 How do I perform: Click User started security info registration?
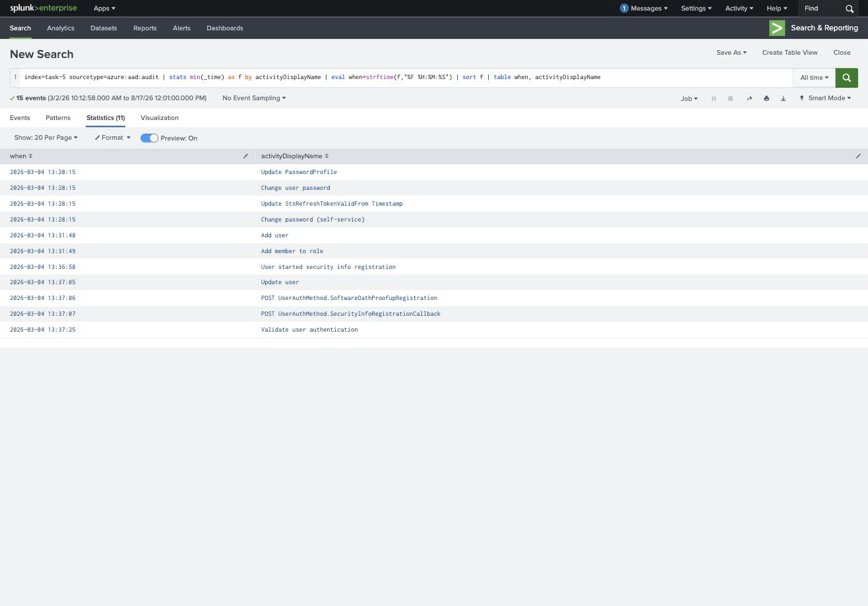pyautogui.click(x=328, y=267)
